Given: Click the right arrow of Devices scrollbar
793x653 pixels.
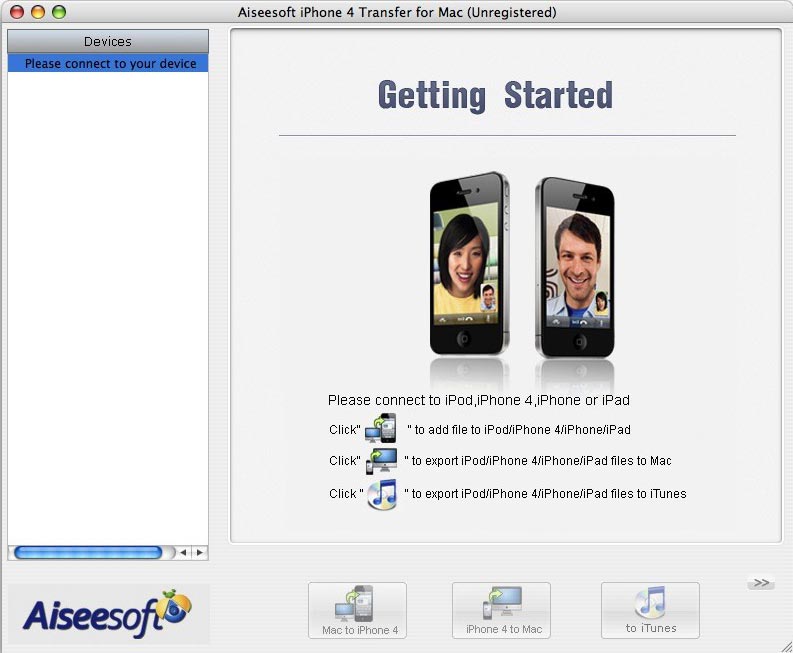Looking at the screenshot, I should click(x=200, y=552).
